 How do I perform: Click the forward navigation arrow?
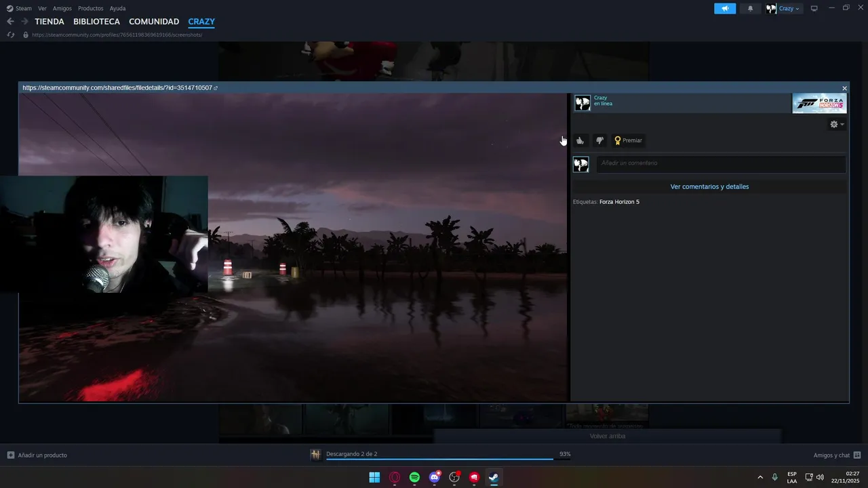[x=24, y=22]
